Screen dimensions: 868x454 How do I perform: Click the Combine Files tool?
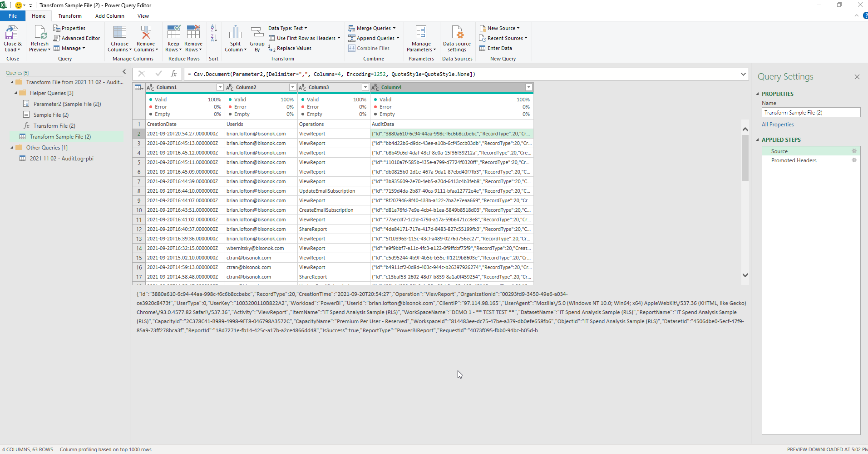pyautogui.click(x=369, y=48)
